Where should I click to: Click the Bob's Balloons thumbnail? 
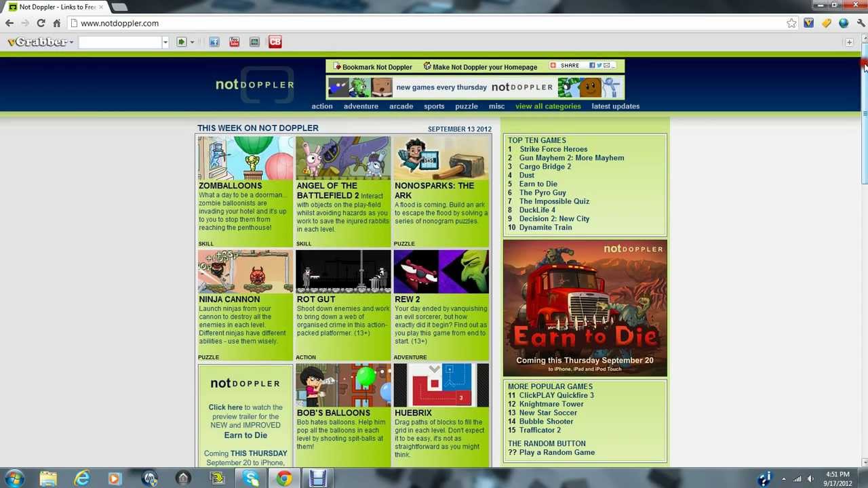343,386
